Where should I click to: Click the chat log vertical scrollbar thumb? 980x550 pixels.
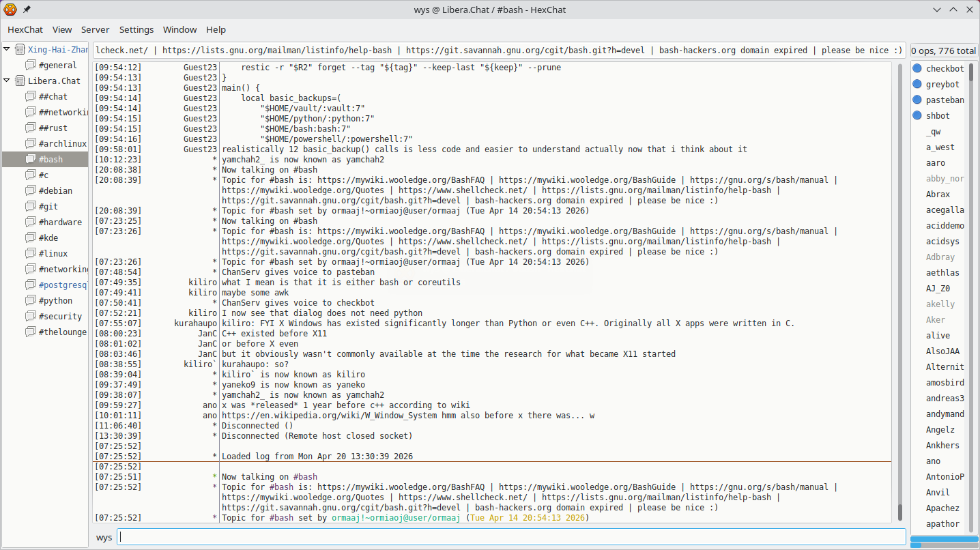click(900, 512)
